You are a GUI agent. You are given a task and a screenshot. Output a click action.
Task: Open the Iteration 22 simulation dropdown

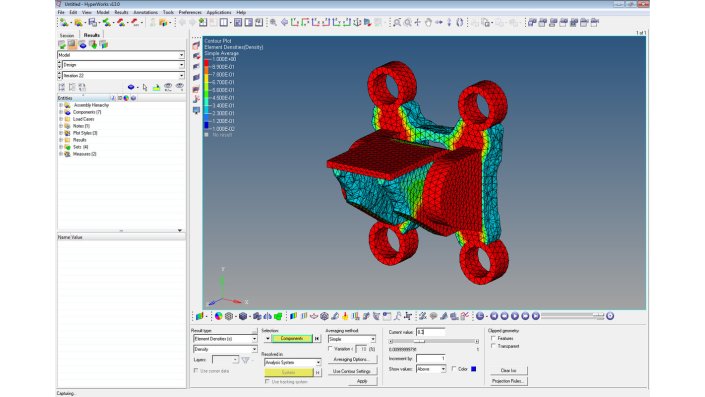(x=123, y=76)
